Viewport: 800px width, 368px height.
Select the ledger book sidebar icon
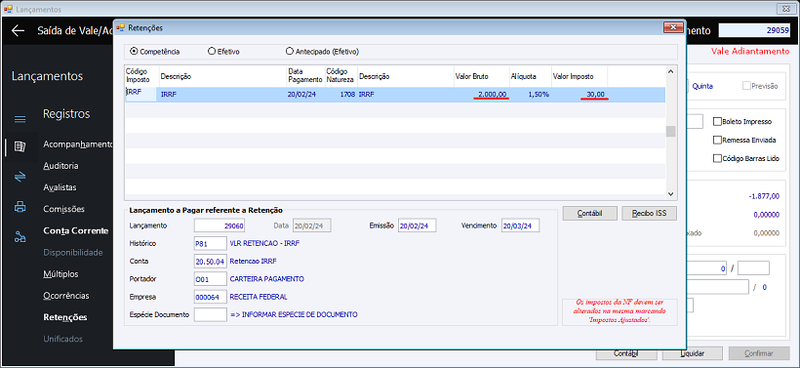point(20,147)
